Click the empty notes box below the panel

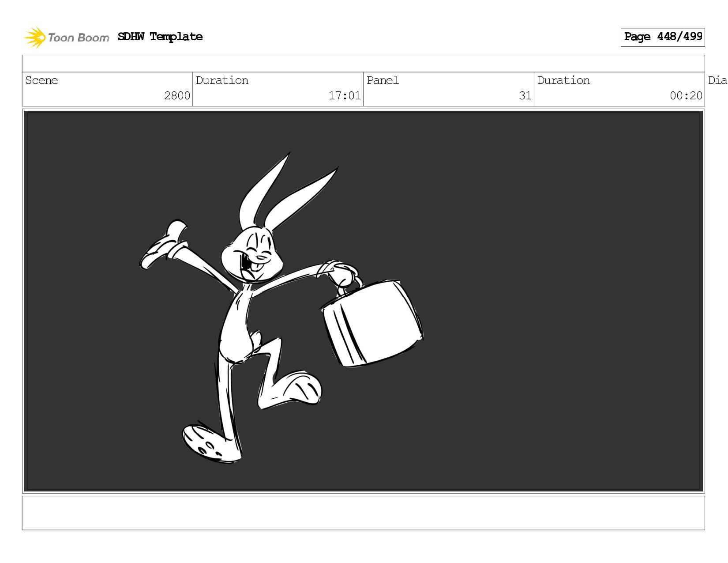coord(364,513)
